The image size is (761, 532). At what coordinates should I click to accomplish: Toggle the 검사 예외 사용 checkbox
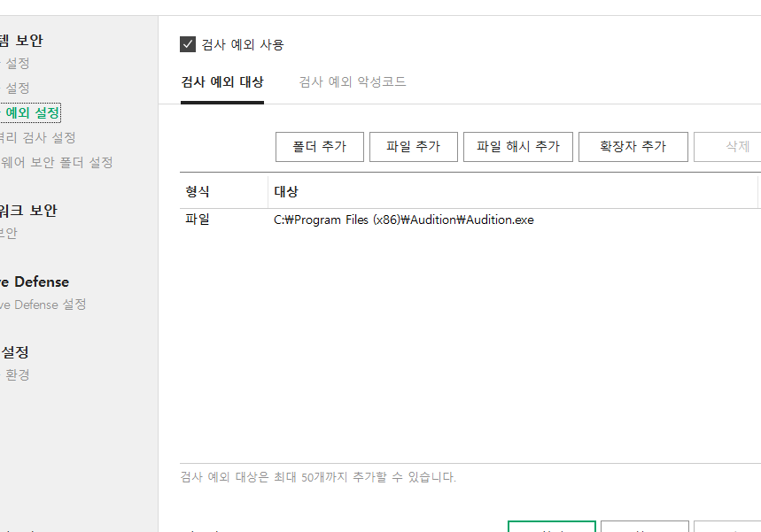[x=188, y=44]
